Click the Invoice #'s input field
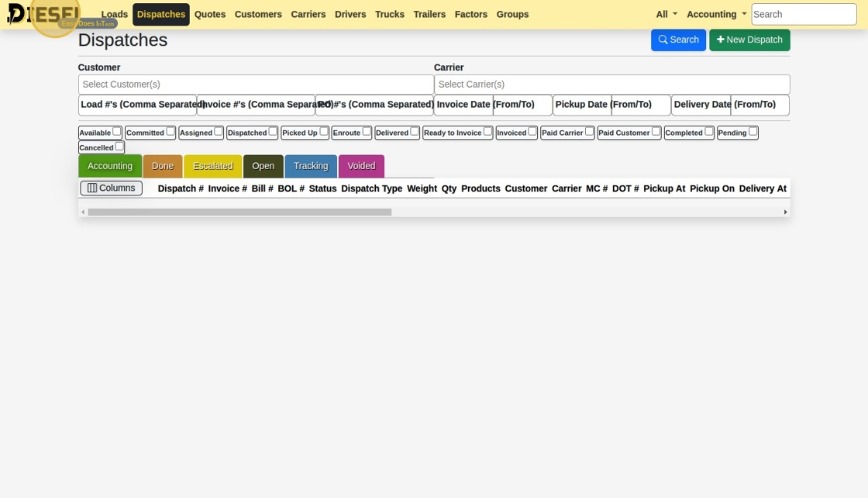Viewport: 868px width, 498px height. tap(256, 105)
